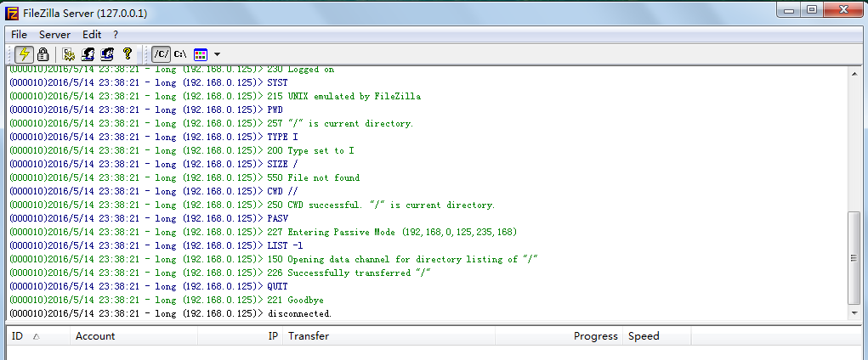Click log line '250 CWD successful'
The image size is (868, 360).
pyautogui.click(x=252, y=205)
